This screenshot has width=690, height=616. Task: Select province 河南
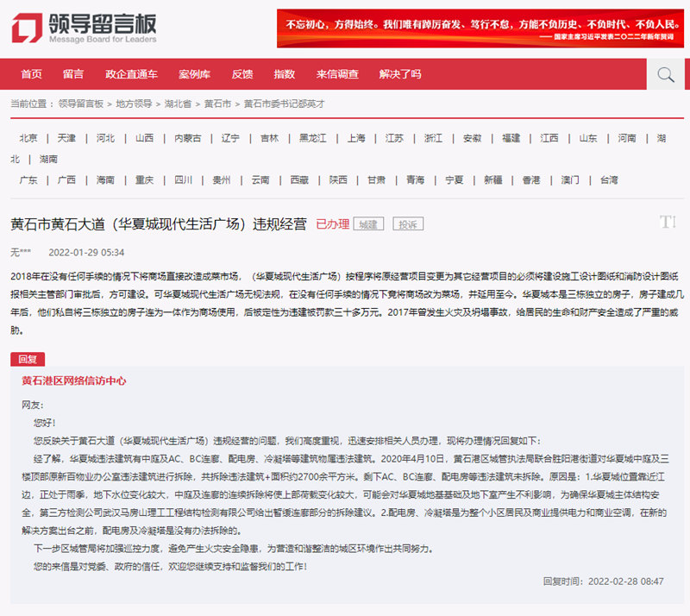(x=627, y=138)
